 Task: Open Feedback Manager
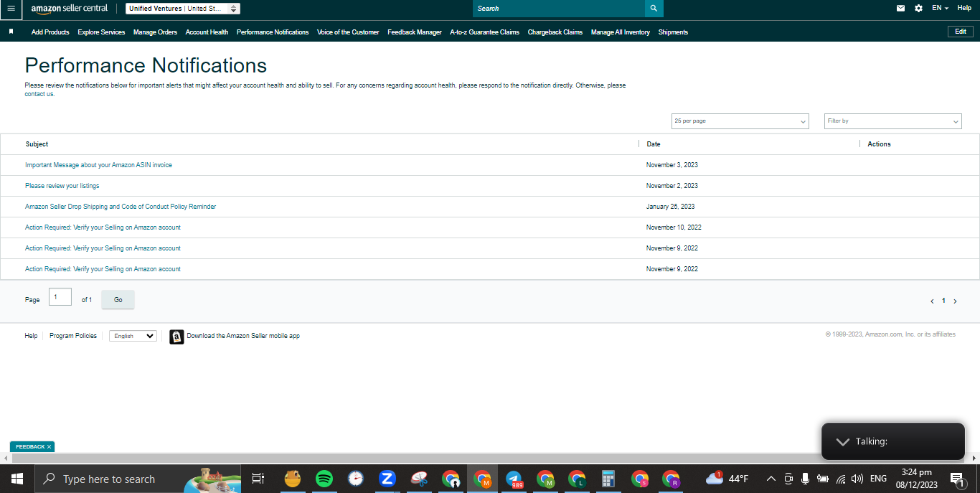coord(415,32)
